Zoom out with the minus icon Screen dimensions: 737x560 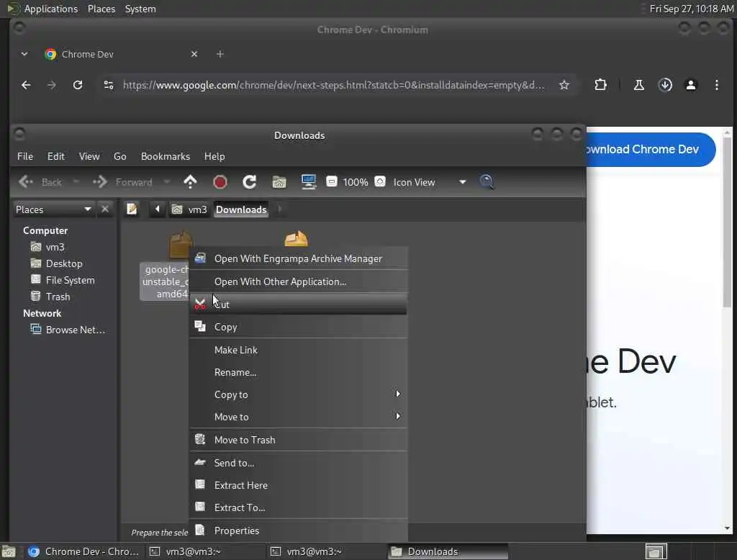coord(331,182)
